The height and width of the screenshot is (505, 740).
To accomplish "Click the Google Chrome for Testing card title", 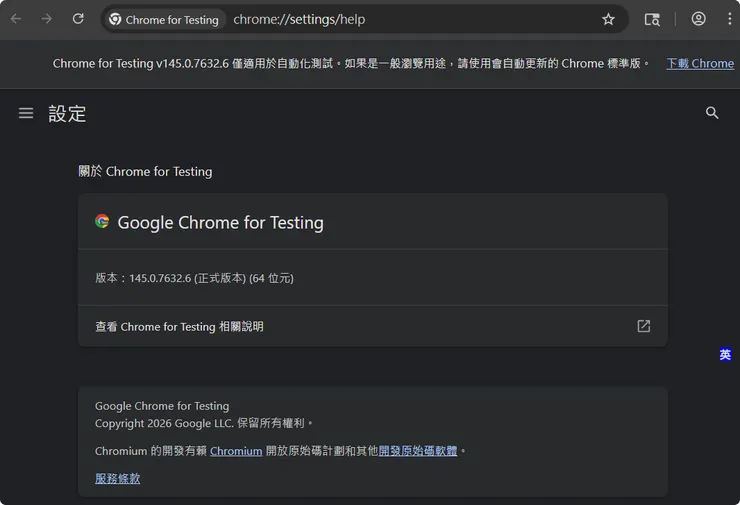I will (220, 223).
